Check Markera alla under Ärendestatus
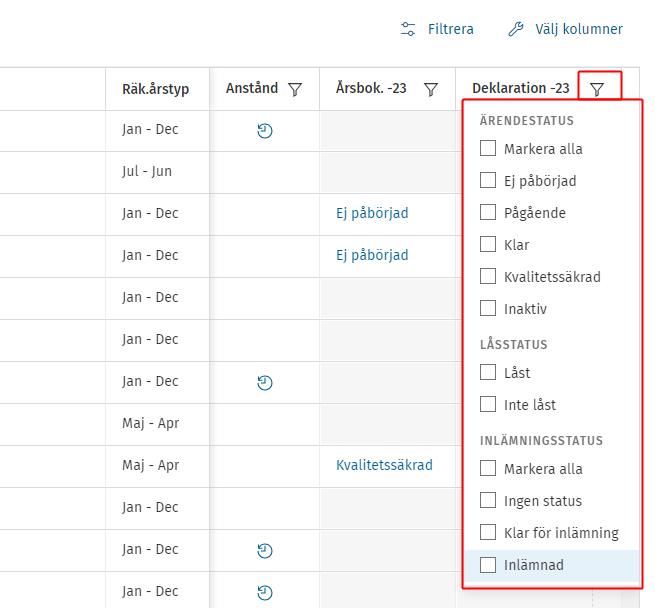 pyautogui.click(x=488, y=148)
